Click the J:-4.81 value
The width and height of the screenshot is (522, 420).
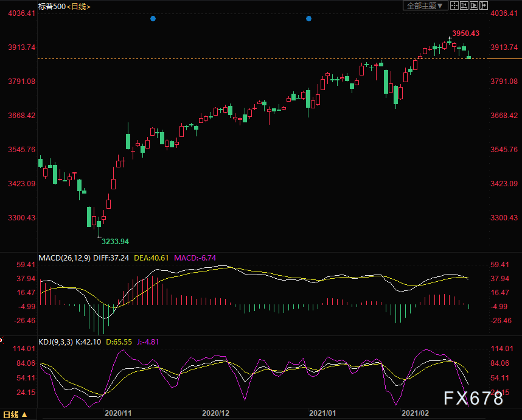pyautogui.click(x=148, y=341)
